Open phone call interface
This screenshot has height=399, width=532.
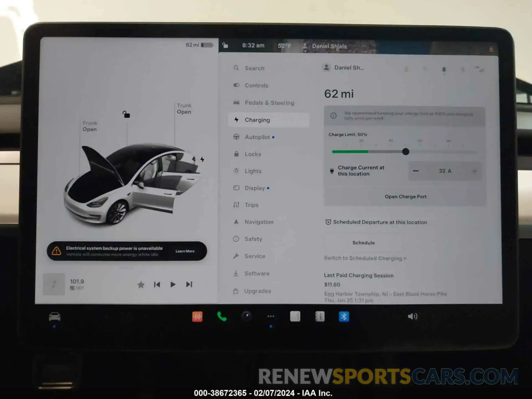pyautogui.click(x=222, y=317)
